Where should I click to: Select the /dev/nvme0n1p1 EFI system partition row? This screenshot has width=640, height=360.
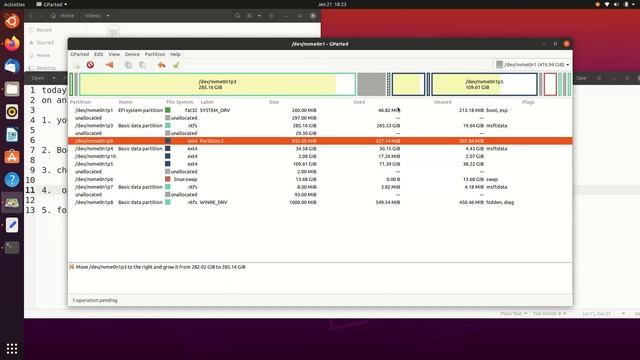pyautogui.click(x=320, y=110)
